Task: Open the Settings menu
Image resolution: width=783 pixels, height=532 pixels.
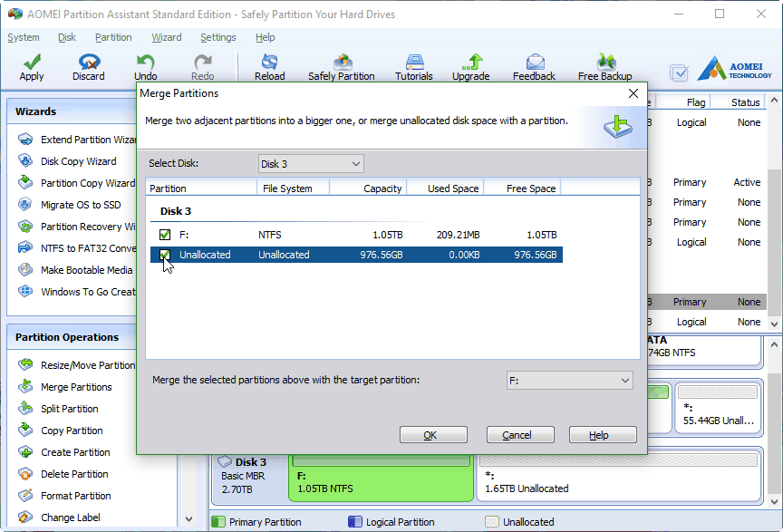Action: (x=218, y=37)
